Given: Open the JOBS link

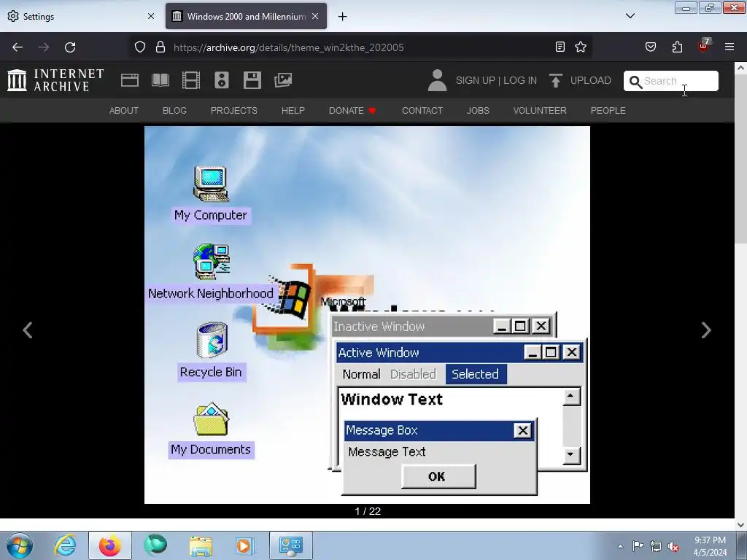Looking at the screenshot, I should (x=478, y=111).
